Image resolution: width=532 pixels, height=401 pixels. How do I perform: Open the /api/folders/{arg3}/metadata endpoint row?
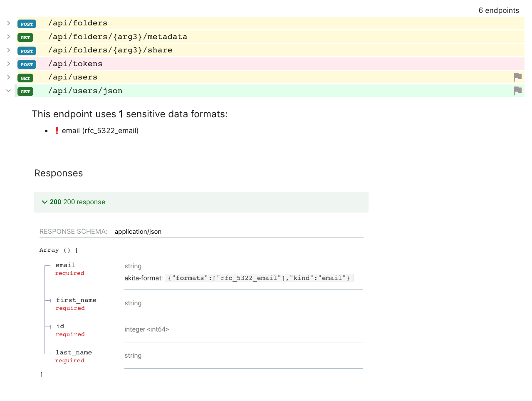270,37
